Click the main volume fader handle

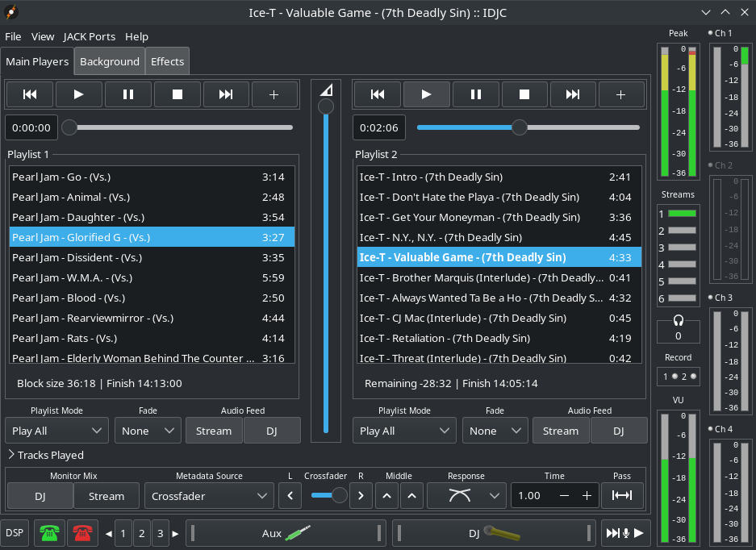(x=326, y=106)
